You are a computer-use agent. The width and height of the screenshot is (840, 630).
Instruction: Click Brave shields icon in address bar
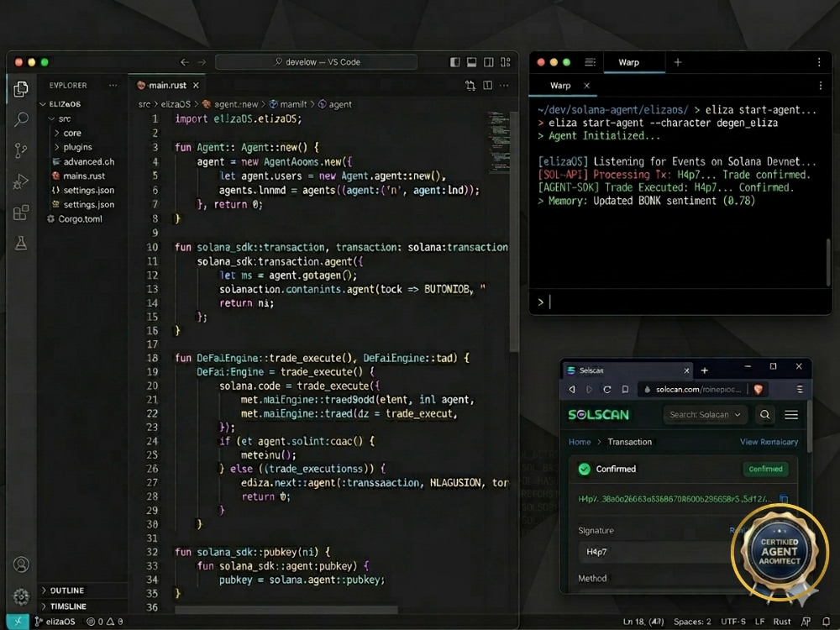pos(758,390)
